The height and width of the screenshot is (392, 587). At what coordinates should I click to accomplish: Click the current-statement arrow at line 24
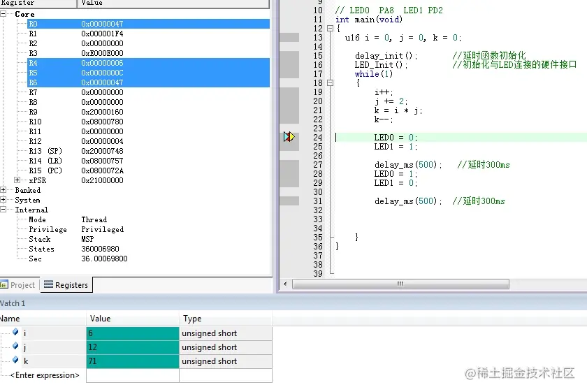(289, 137)
